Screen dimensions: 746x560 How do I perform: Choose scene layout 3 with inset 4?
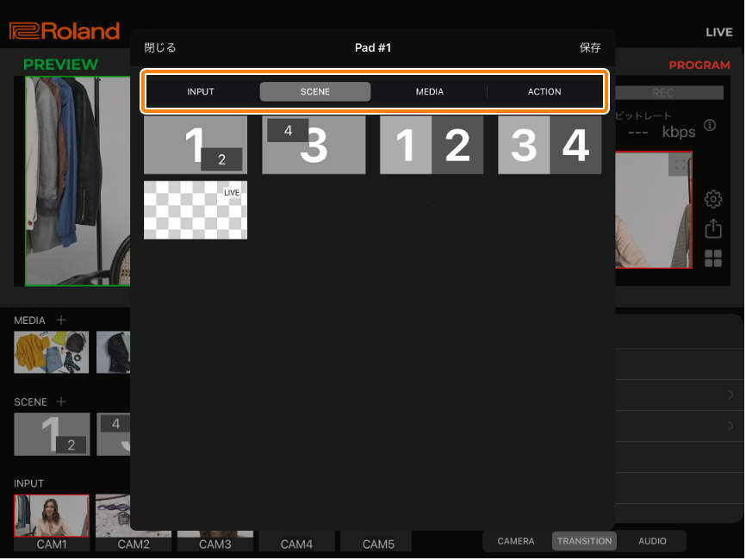point(314,145)
